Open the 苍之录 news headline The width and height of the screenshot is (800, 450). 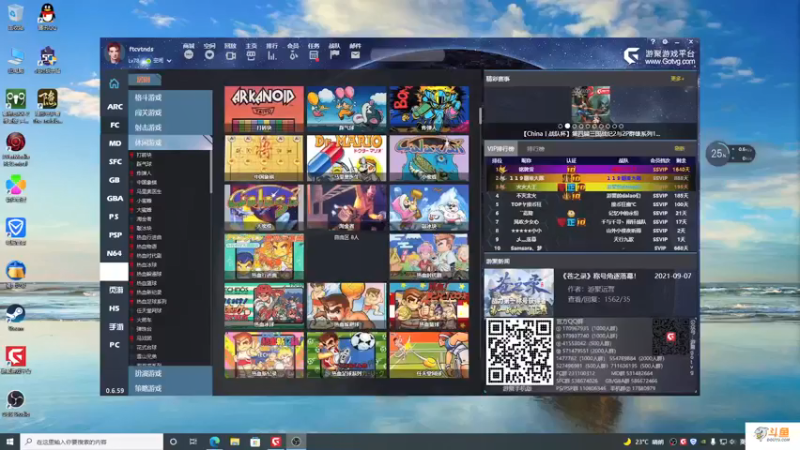pos(599,276)
